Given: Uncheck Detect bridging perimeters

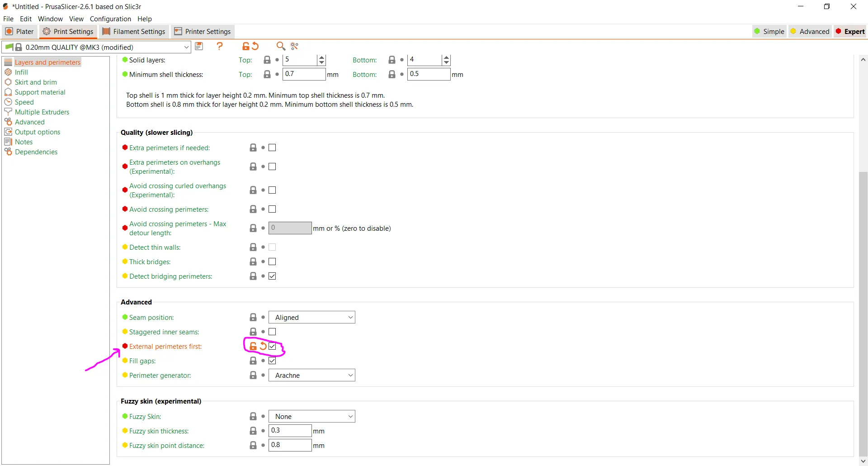Looking at the screenshot, I should [x=272, y=276].
